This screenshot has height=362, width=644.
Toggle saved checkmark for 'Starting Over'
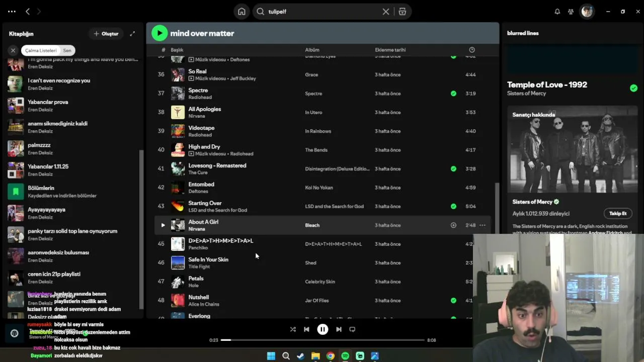click(453, 206)
